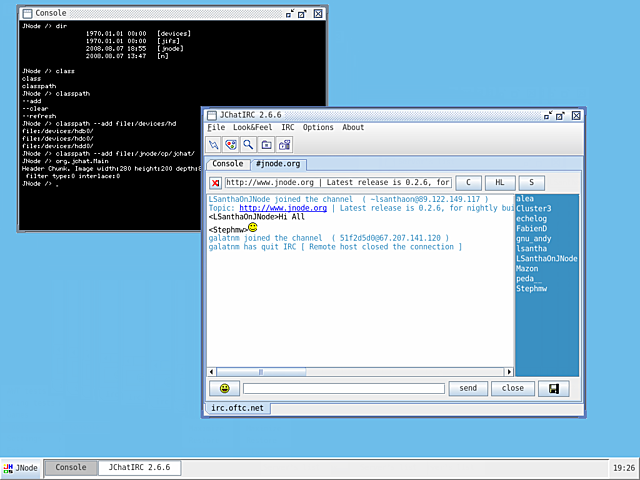This screenshot has width=640, height=480.
Task: Click the smiley emoticon in Stephmw's message
Action: tap(253, 227)
